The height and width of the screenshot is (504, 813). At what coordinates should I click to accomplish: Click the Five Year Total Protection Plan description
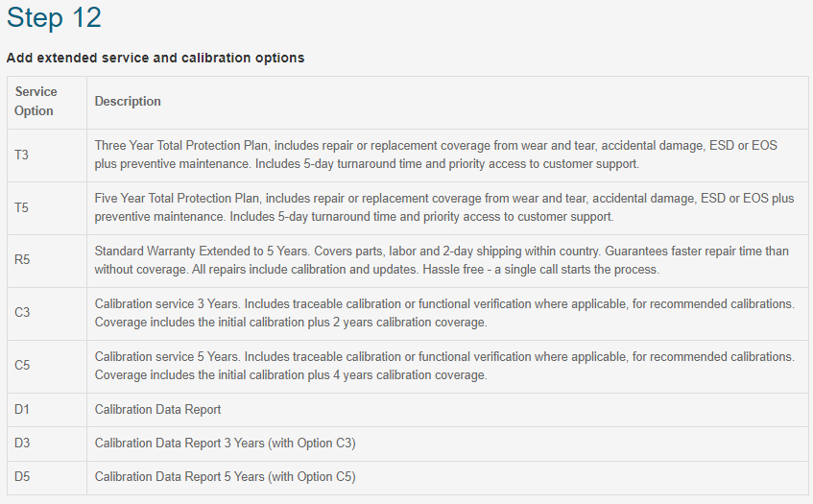coord(443,207)
